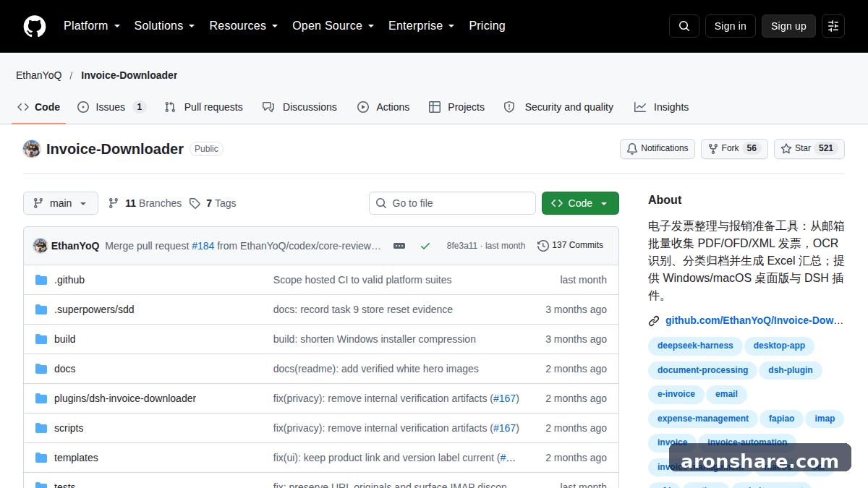Image resolution: width=868 pixels, height=488 pixels.
Task: Open the deepseek-harness topic tag
Action: (x=695, y=346)
